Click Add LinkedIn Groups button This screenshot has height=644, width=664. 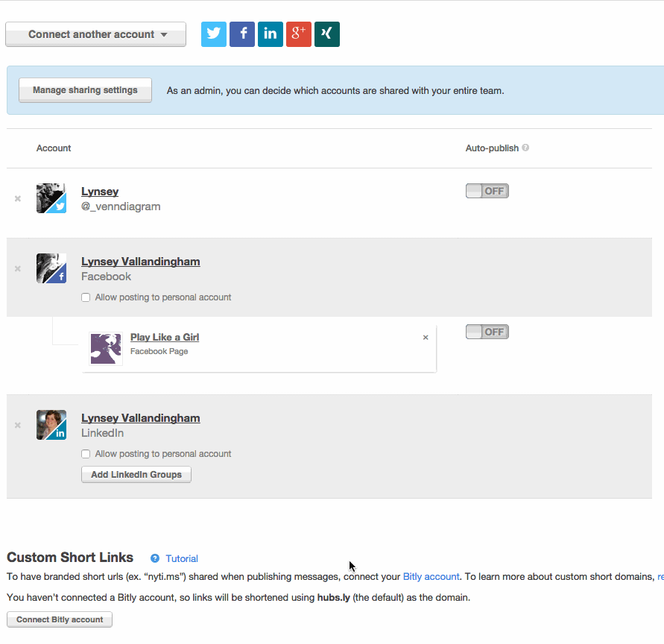click(136, 475)
